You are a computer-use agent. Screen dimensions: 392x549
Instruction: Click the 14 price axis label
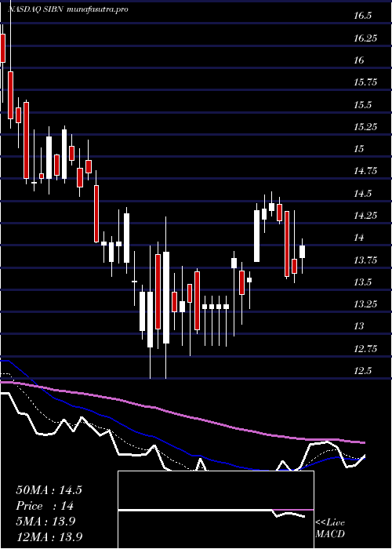359,238
